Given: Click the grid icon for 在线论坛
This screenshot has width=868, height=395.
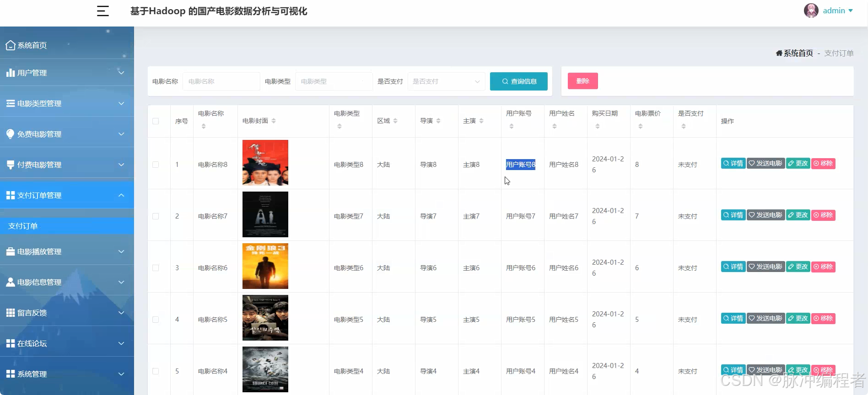Looking at the screenshot, I should pyautogui.click(x=11, y=343).
